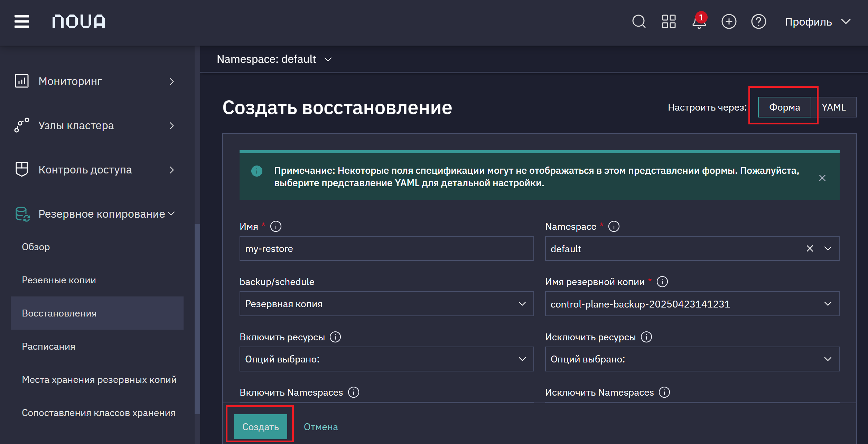Viewport: 868px width, 444px height.
Task: Open the Namespace form dropdown arrow
Action: click(x=828, y=248)
